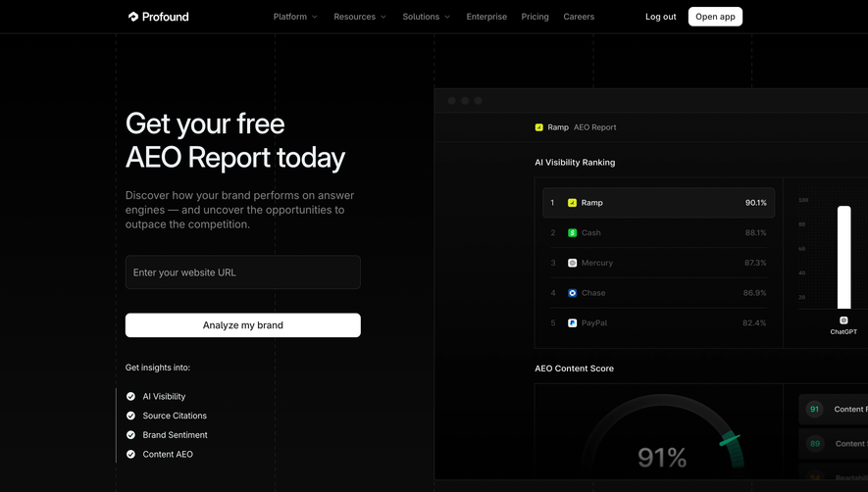Visit the Careers page
This screenshot has height=492, width=868.
pyautogui.click(x=579, y=17)
